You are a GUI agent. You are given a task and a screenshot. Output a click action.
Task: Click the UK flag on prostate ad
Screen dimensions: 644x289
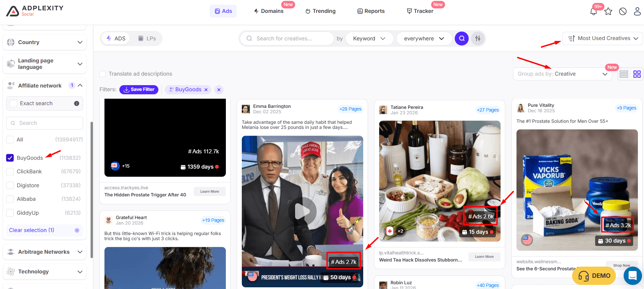point(115,166)
